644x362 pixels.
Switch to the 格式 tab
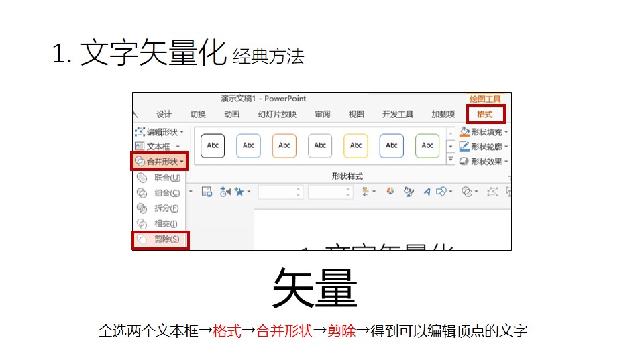[484, 115]
